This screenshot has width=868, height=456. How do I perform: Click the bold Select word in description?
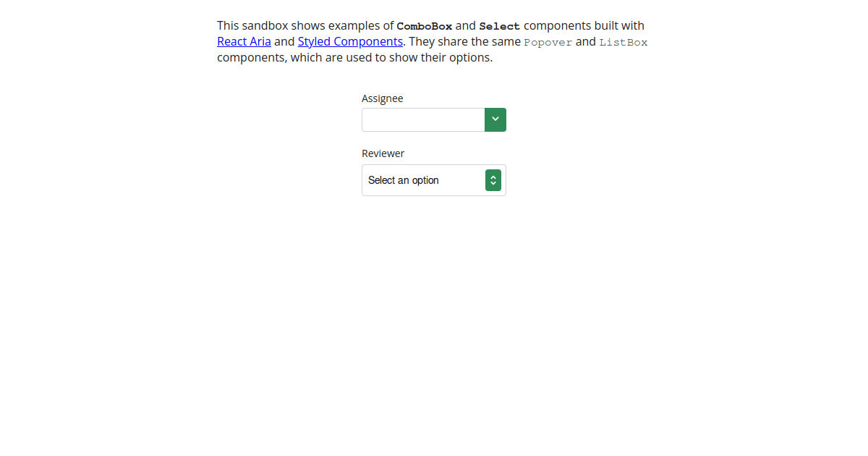(499, 27)
